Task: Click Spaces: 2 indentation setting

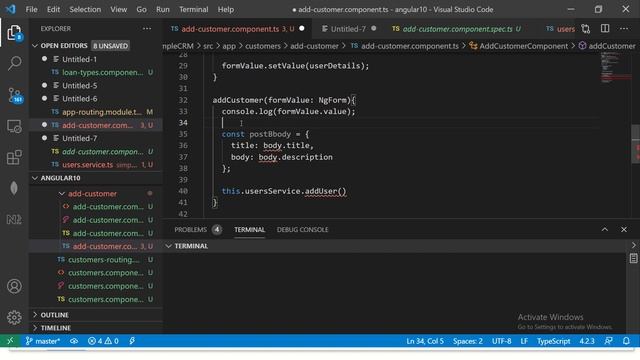Action: click(467, 341)
